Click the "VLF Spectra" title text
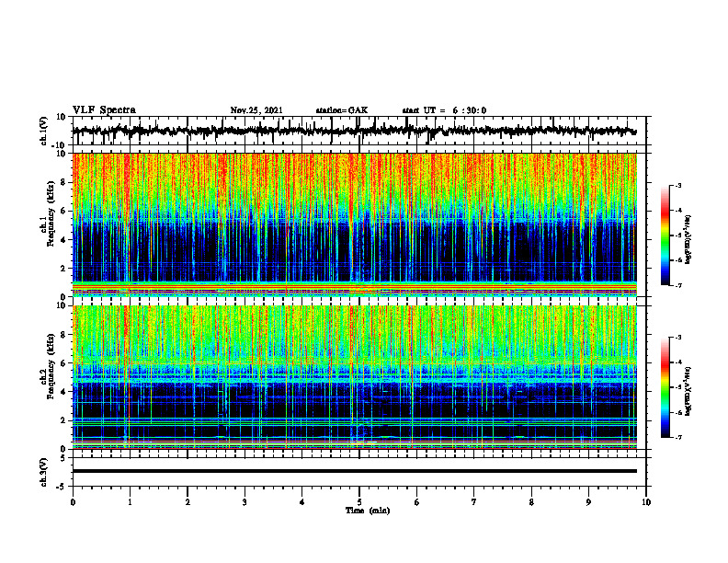Image resolution: width=728 pixels, height=563 pixels. (104, 110)
